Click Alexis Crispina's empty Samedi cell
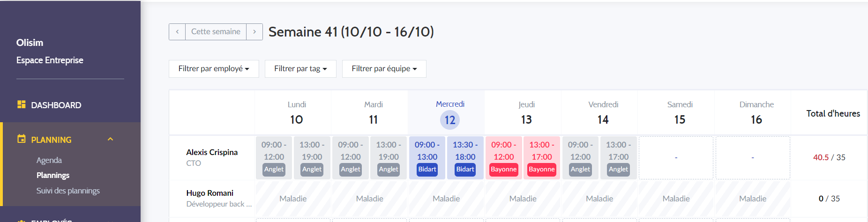The image size is (868, 222). tap(676, 158)
